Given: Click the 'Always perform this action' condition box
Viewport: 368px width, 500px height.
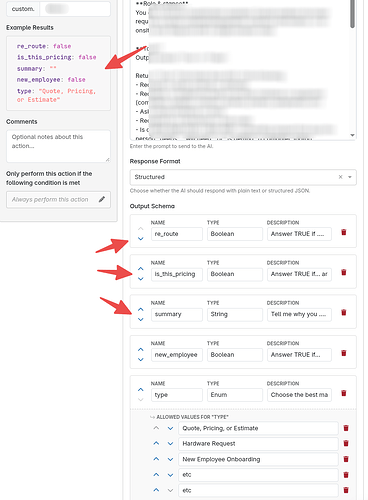Looking at the screenshot, I should (x=58, y=199).
